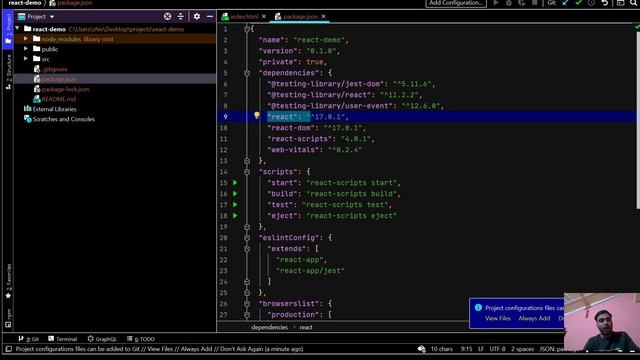Expand the node_modules folder

(26, 39)
